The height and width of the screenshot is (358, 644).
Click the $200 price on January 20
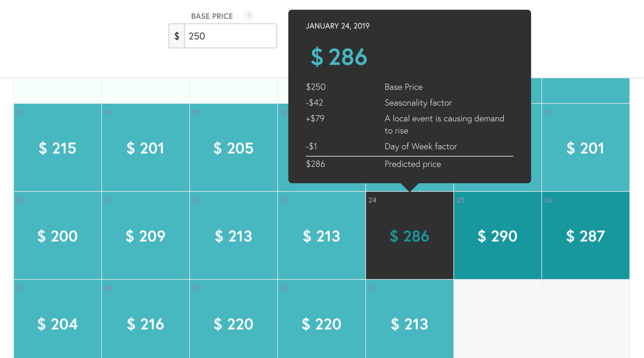point(57,236)
